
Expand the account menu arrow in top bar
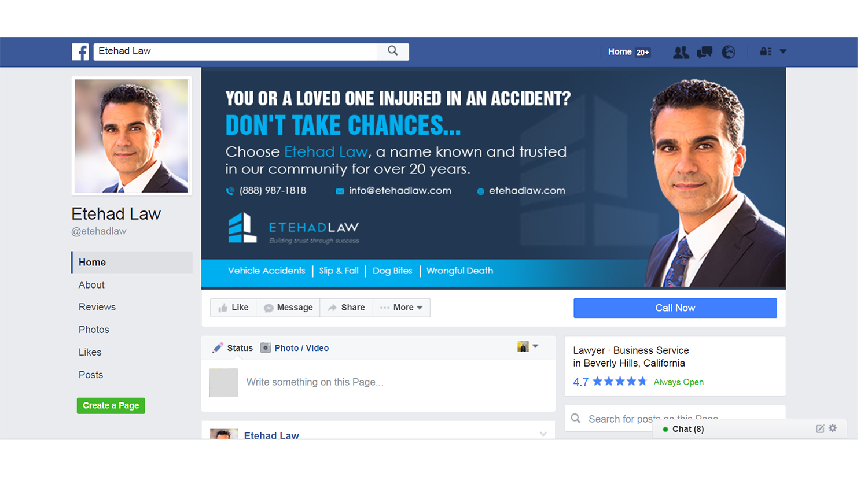(x=783, y=51)
